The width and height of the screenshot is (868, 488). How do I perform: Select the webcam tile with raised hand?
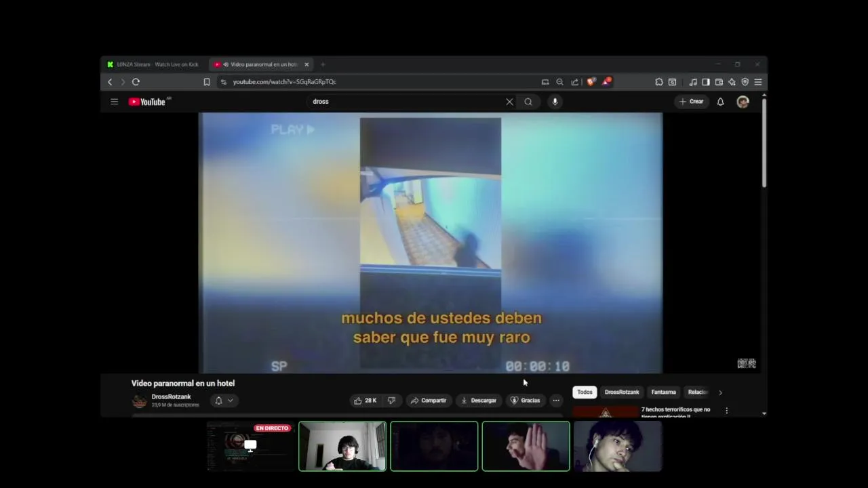[x=526, y=446]
